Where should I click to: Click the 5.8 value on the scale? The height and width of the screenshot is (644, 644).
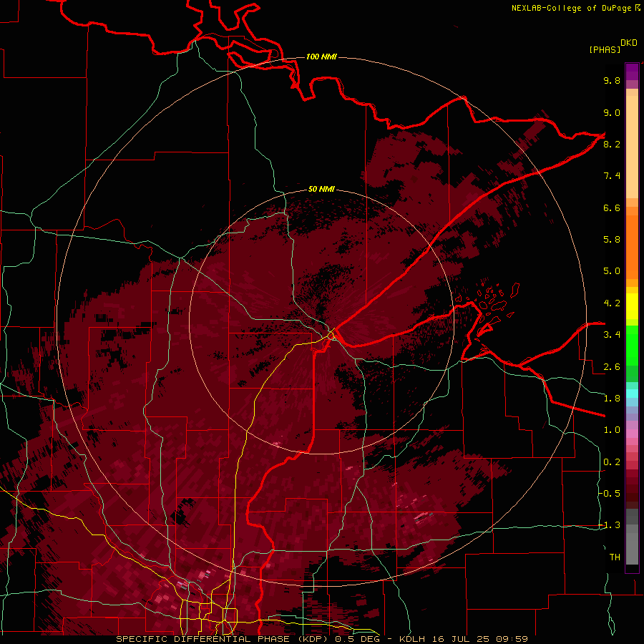(x=612, y=240)
